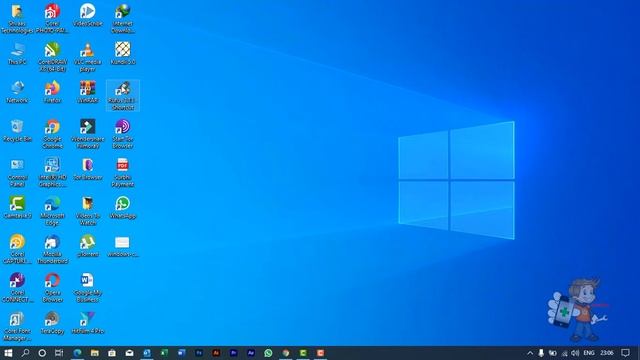This screenshot has height=360, width=640.
Task: Open the HitFilm 4 Pro shortcut
Action: pos(87,322)
